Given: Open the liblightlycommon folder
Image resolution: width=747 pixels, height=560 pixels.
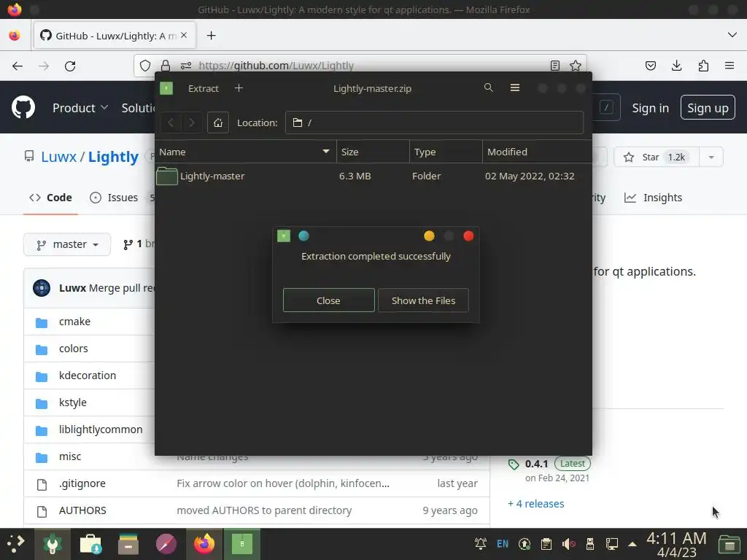Looking at the screenshot, I should coord(101,429).
